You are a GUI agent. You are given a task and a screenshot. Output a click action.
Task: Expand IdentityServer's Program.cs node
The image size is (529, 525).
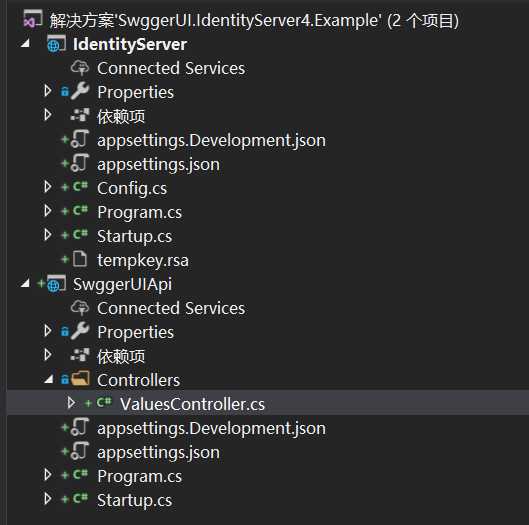[48, 211]
